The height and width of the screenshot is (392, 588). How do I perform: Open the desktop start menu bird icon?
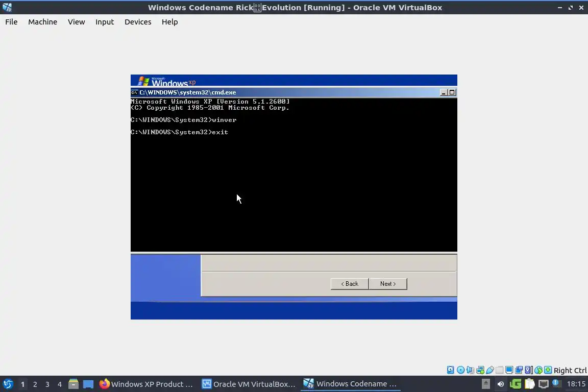point(8,384)
